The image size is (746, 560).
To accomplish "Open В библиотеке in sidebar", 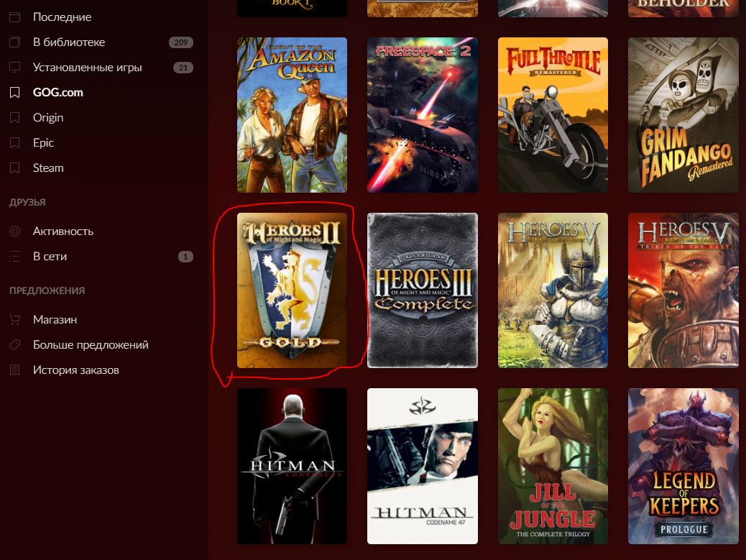I will [x=69, y=42].
